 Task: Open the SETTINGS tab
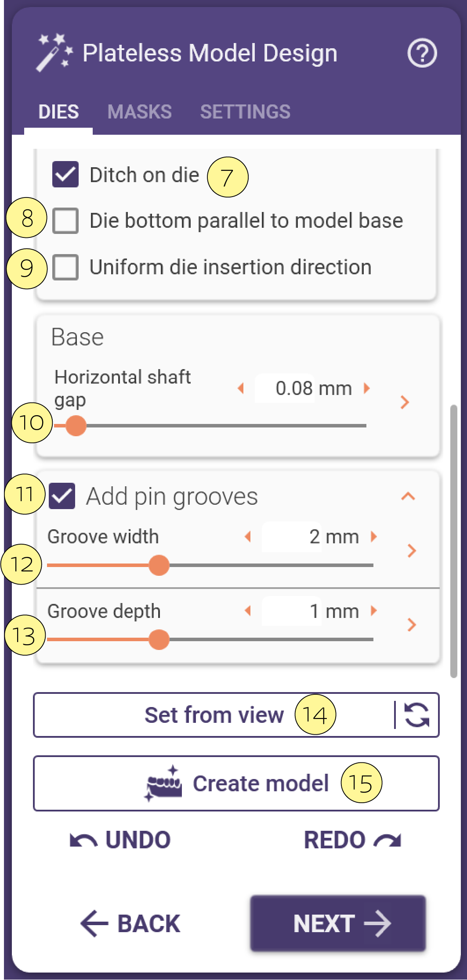245,112
